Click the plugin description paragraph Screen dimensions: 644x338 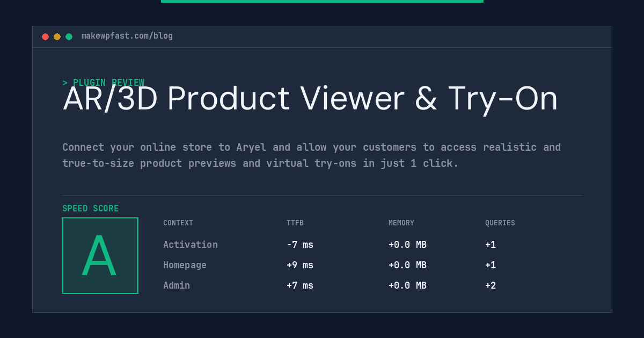pos(311,155)
